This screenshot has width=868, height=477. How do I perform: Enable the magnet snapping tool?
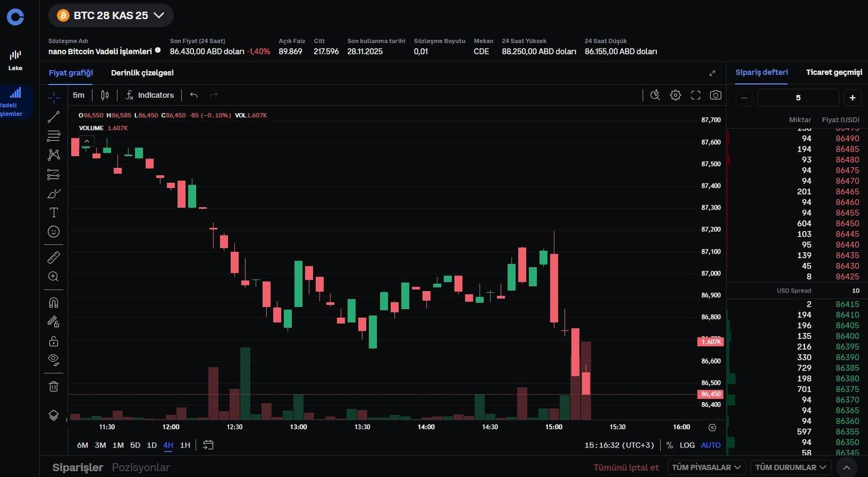click(x=53, y=302)
